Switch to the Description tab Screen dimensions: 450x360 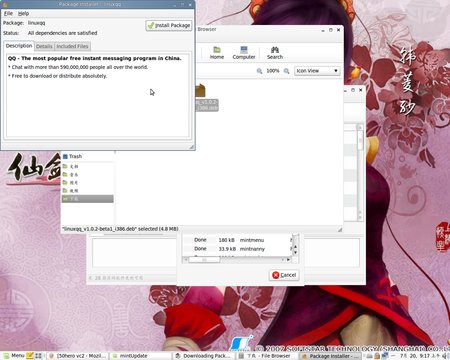[x=19, y=46]
